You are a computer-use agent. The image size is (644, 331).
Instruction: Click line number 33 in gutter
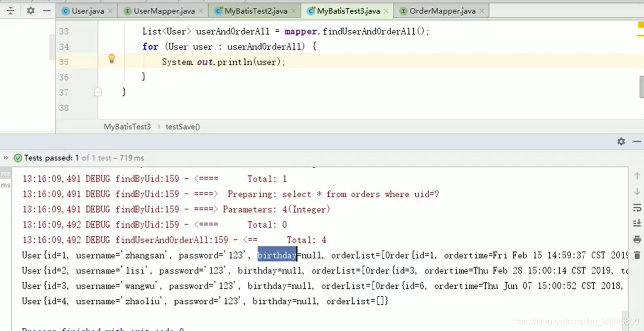64,32
